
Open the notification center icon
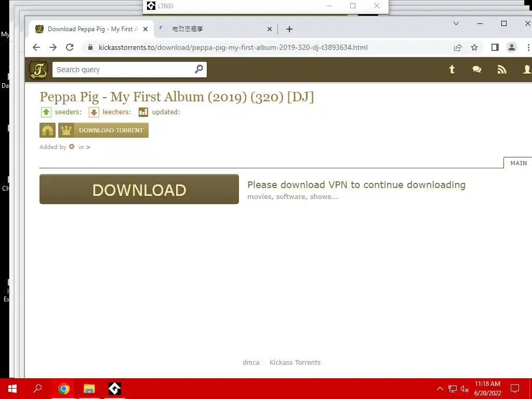click(x=515, y=389)
